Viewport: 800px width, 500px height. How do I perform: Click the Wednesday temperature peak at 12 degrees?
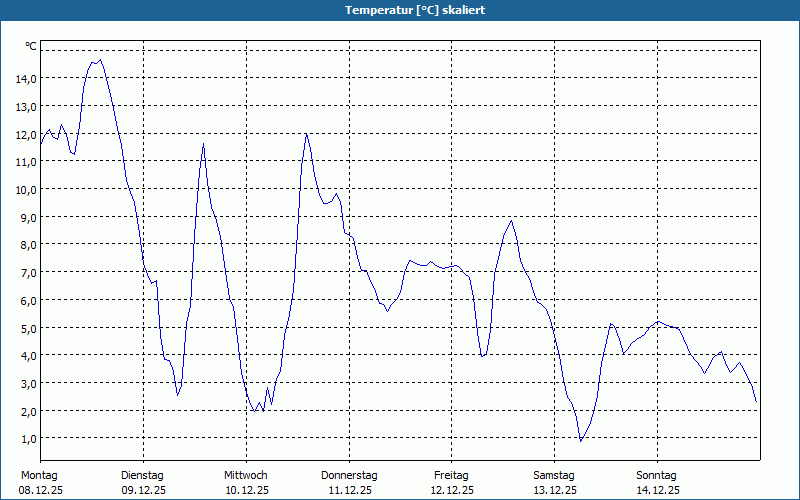click(306, 134)
